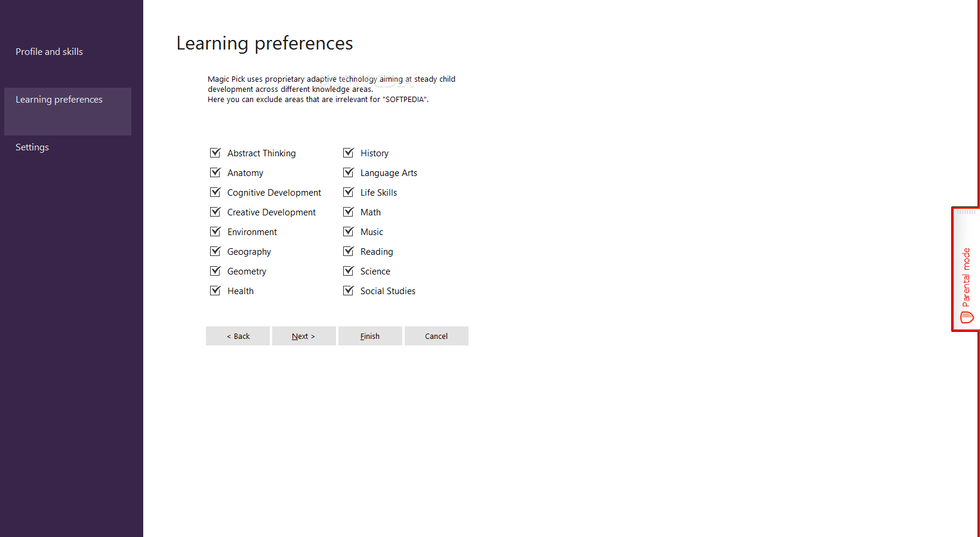Exclude the Health knowledge area
The image size is (980, 537).
click(x=215, y=291)
